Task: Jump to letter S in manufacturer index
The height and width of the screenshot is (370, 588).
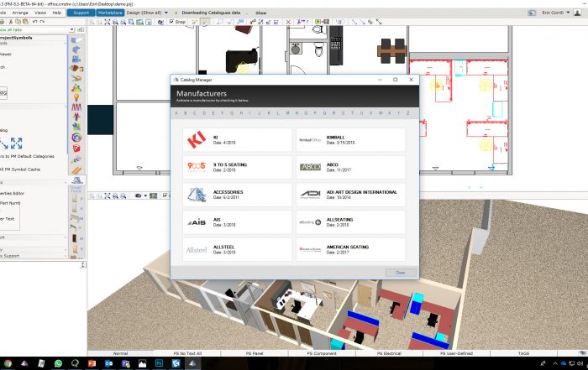Action: 343,113
